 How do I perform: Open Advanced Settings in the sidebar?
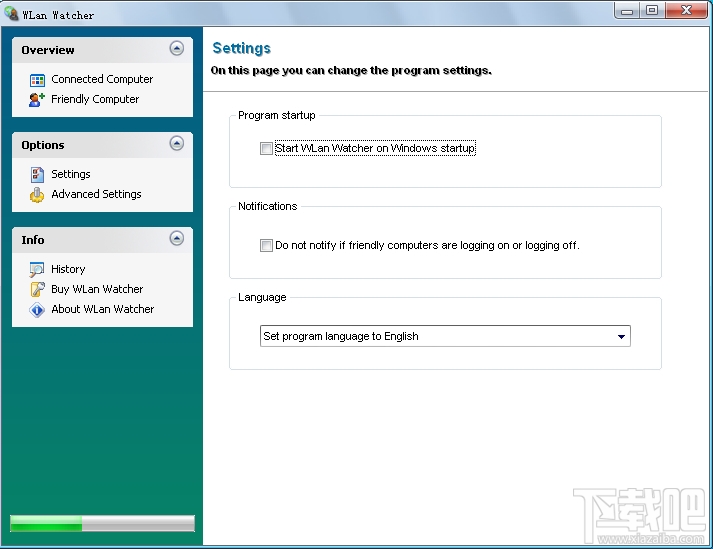(x=96, y=194)
